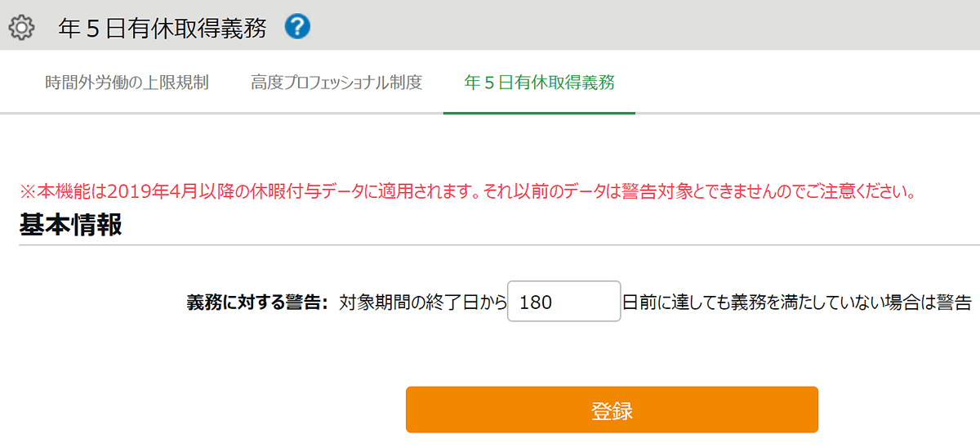This screenshot has height=448, width=980.
Task: Click the settings gear icon
Action: (21, 29)
